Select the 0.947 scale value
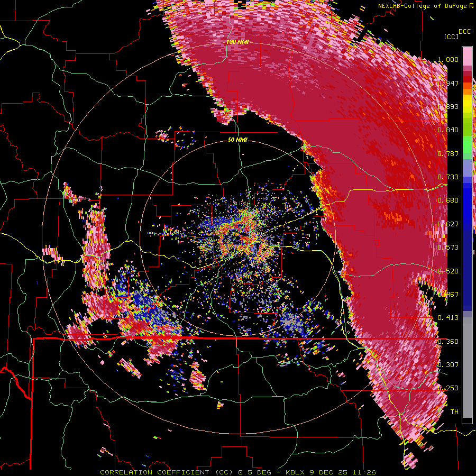Viewport: 476px width, 476px height. [x=448, y=83]
